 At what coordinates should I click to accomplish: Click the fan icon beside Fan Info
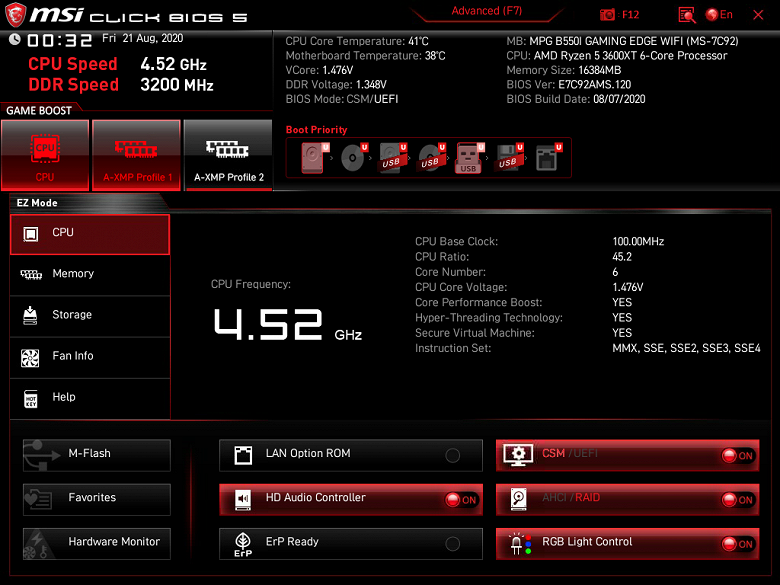coord(30,358)
